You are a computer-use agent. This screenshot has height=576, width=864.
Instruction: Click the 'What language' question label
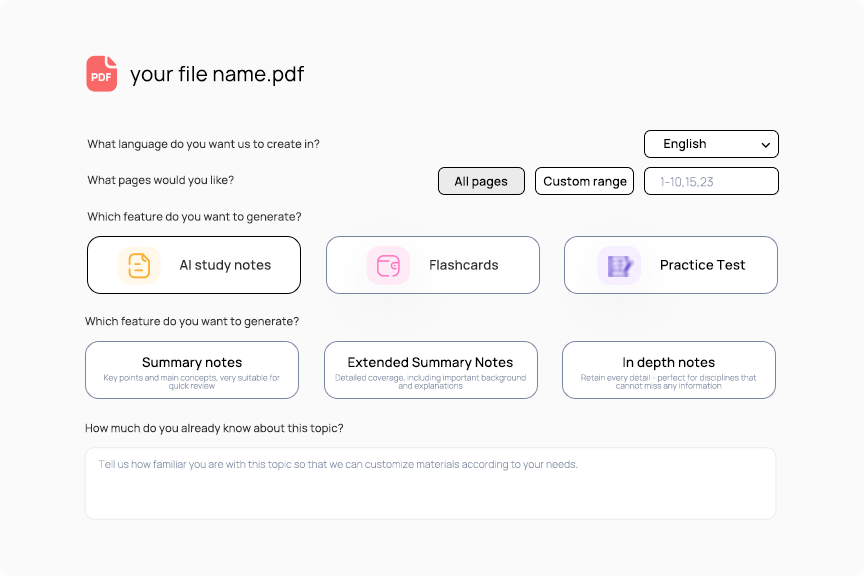pos(203,144)
